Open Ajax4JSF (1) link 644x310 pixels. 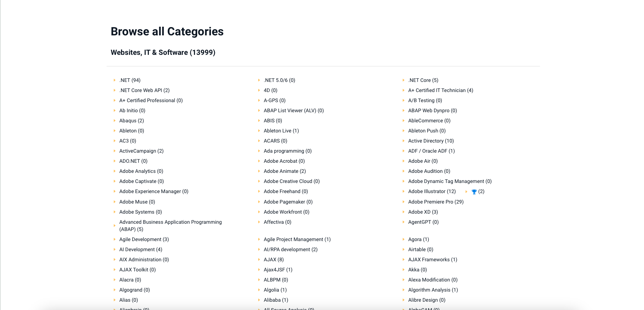pyautogui.click(x=278, y=270)
